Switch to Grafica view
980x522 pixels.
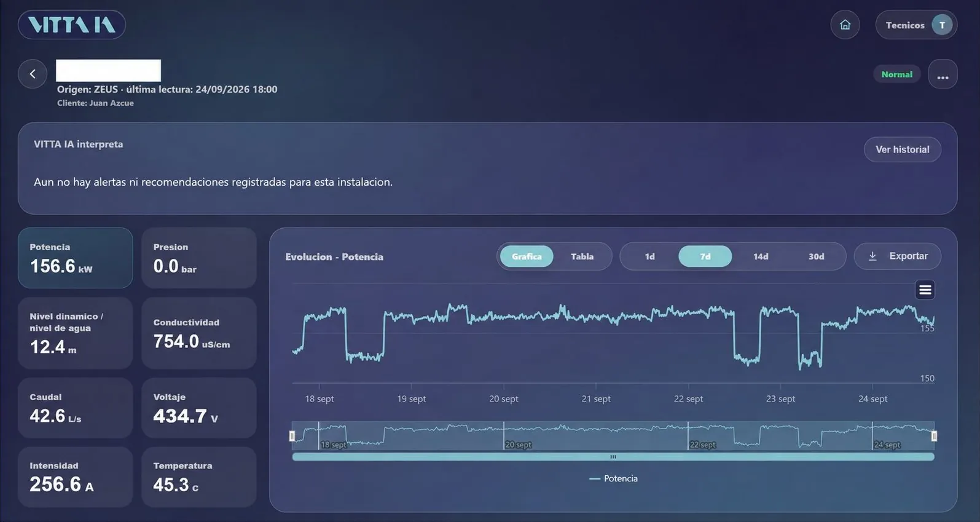point(527,256)
